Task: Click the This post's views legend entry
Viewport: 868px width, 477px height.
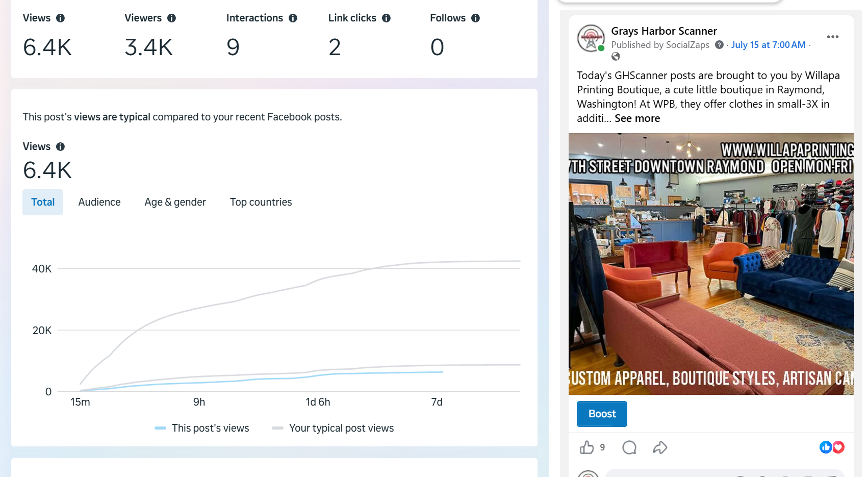Action: tap(202, 428)
